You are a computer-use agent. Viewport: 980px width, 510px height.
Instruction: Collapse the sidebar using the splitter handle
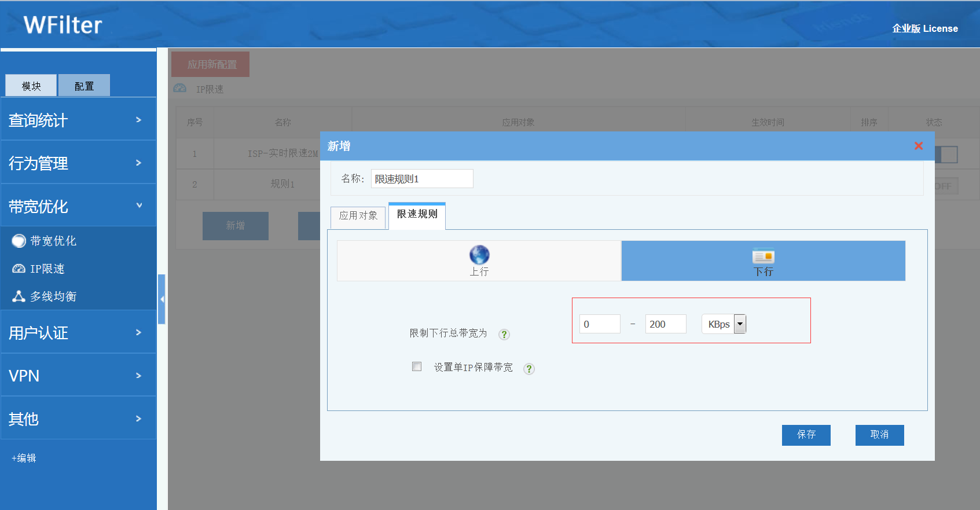pyautogui.click(x=162, y=299)
